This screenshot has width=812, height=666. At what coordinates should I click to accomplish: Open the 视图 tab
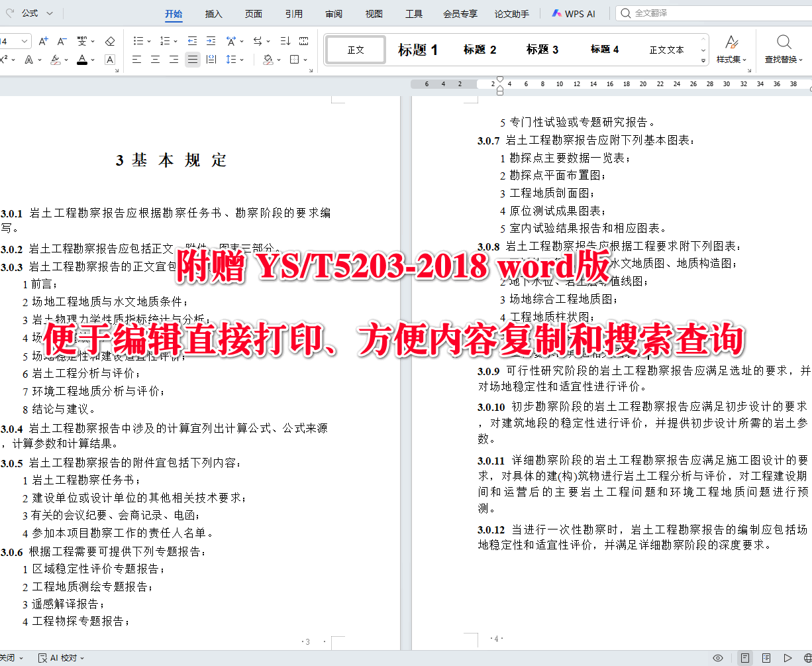point(374,14)
